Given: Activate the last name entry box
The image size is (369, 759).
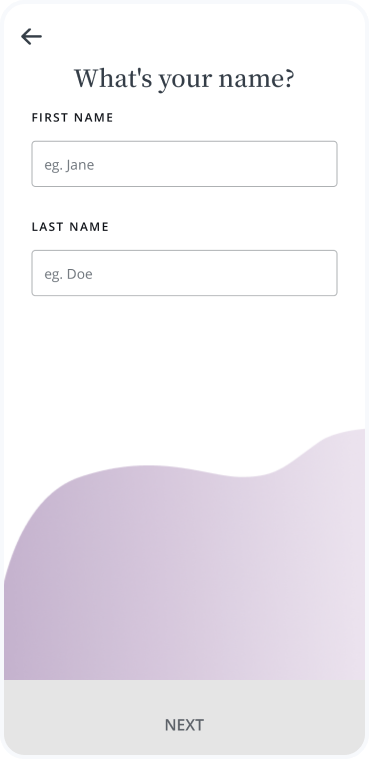Looking at the screenshot, I should (x=184, y=273).
